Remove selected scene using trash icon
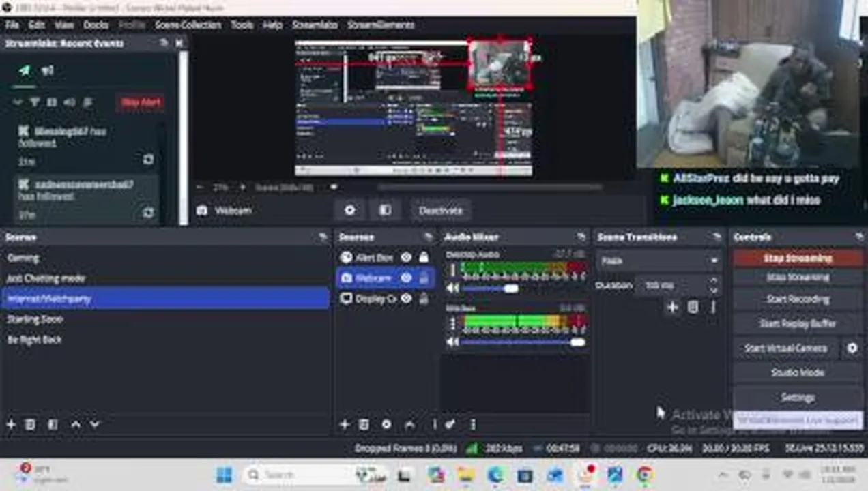The height and width of the screenshot is (491, 868). (x=30, y=424)
